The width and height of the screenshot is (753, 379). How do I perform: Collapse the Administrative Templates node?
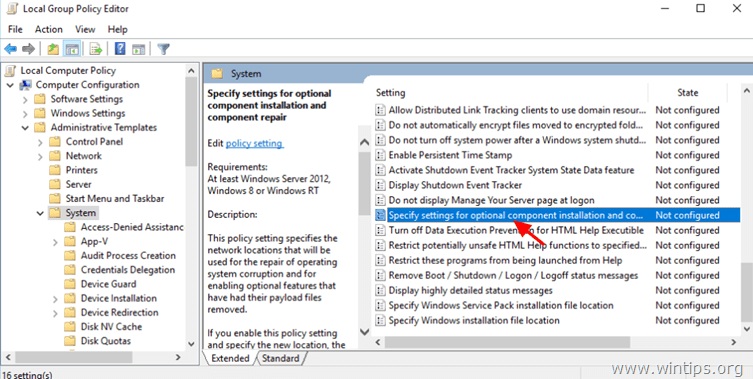pos(25,128)
